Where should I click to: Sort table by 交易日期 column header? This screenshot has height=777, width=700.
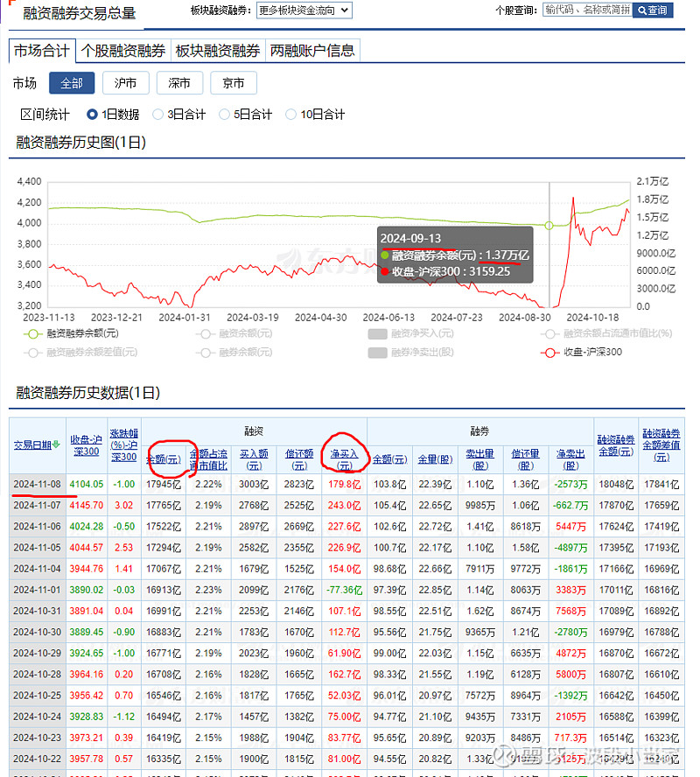click(32, 445)
